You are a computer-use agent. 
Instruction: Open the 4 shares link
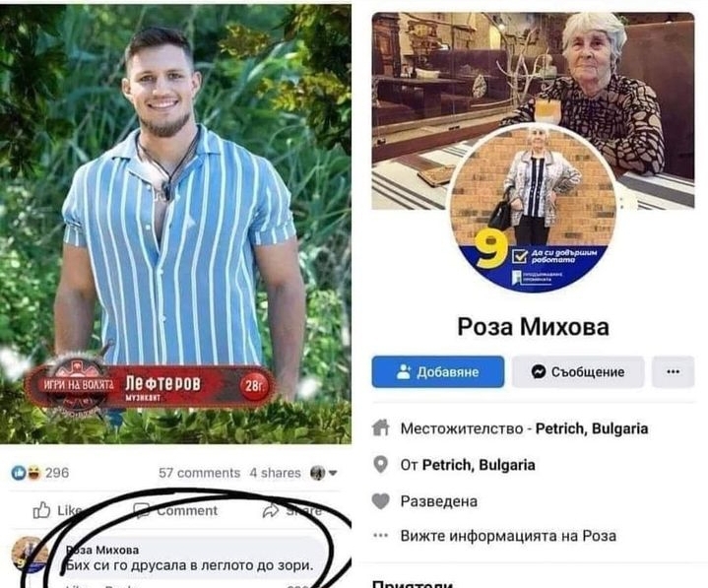tap(275, 473)
